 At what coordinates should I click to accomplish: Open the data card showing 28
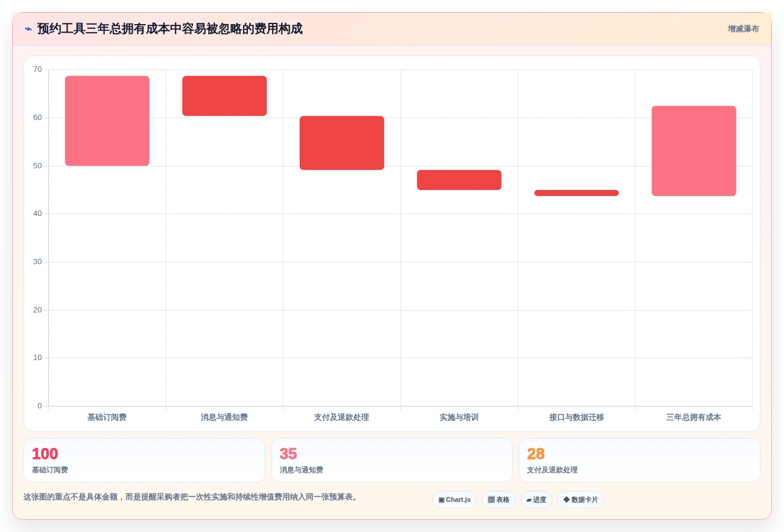(639, 460)
